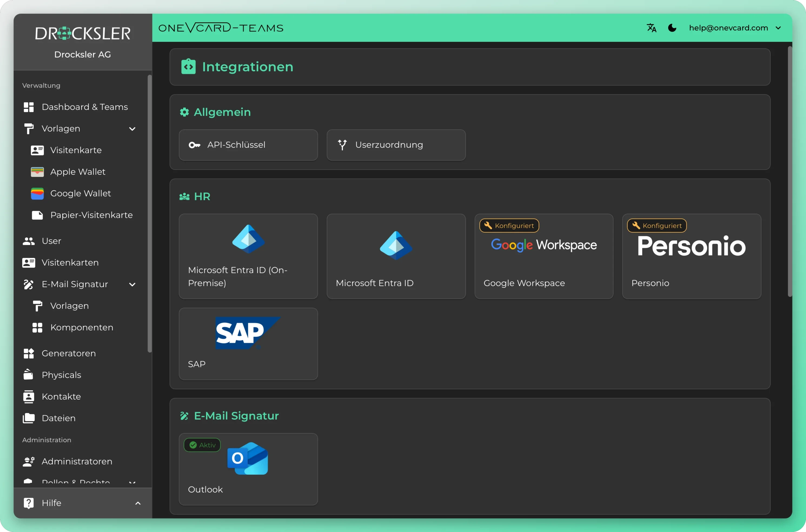The width and height of the screenshot is (806, 532).
Task: Click the Aktiv badge on Outlook
Action: pos(202,445)
